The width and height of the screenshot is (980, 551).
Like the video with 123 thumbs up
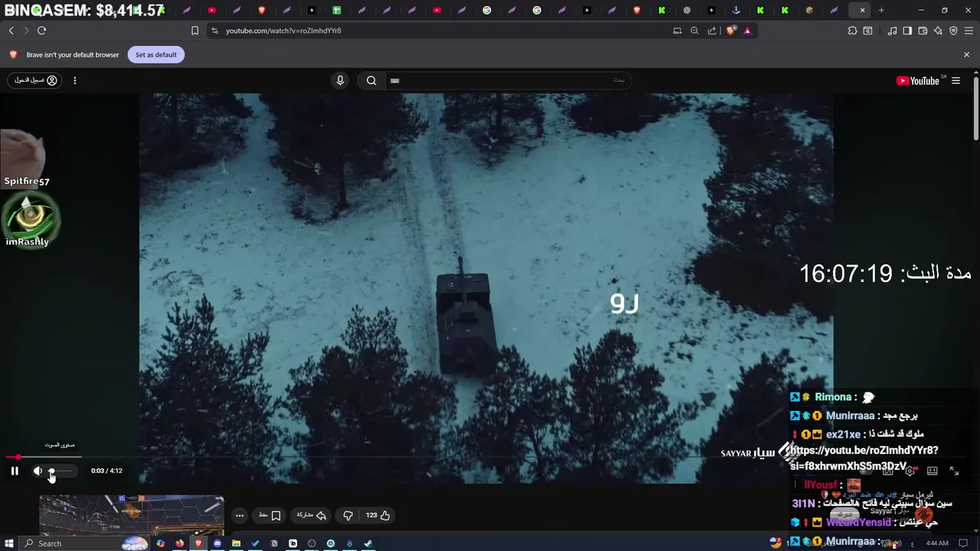[377, 515]
